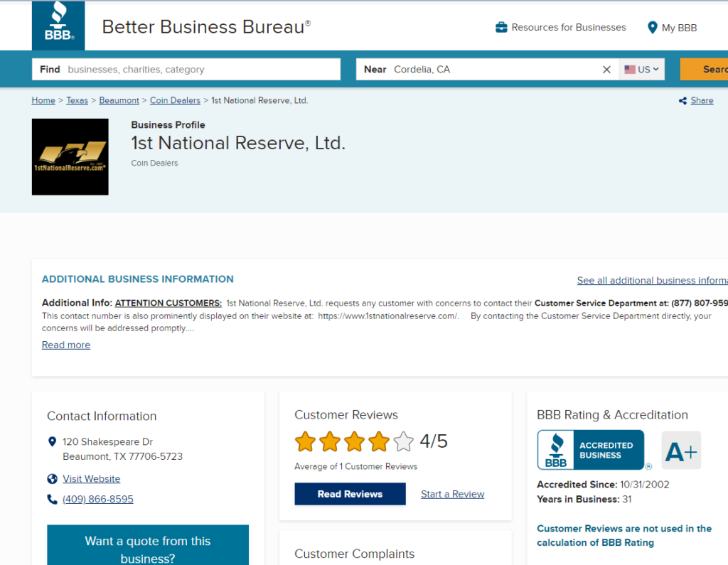Click the Find businesses search field
This screenshot has width=728, height=565.
[186, 69]
